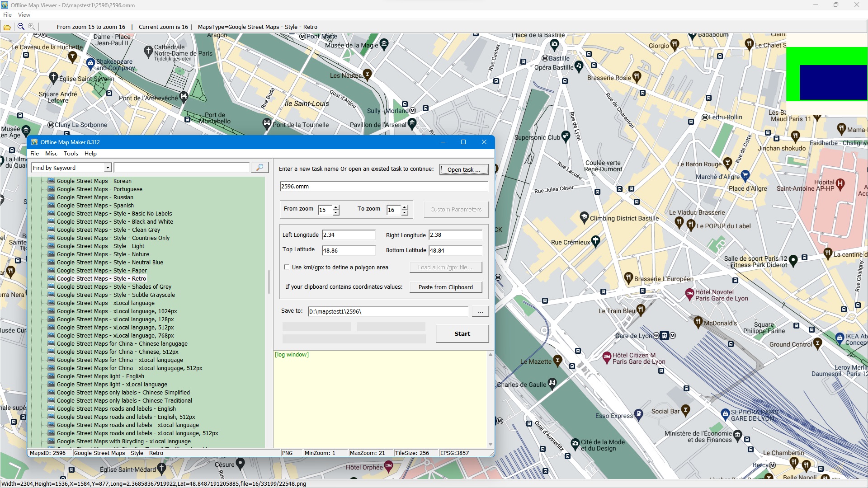Image resolution: width=868 pixels, height=488 pixels.
Task: Click the Église Saint-Médard marker on the map
Action: [x=161, y=468]
